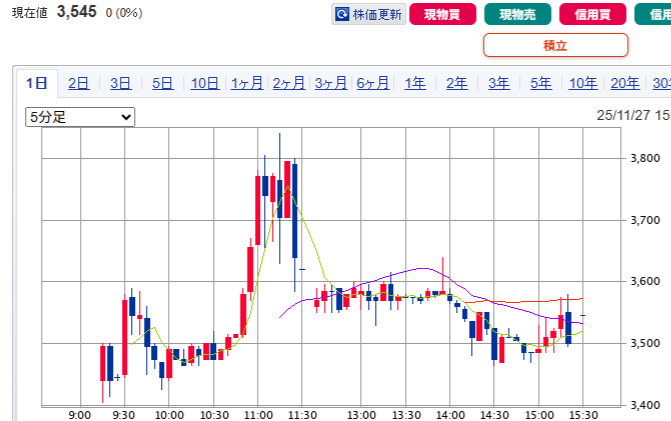Switch to the 3日 period tab
671x421 pixels.
coord(120,83)
